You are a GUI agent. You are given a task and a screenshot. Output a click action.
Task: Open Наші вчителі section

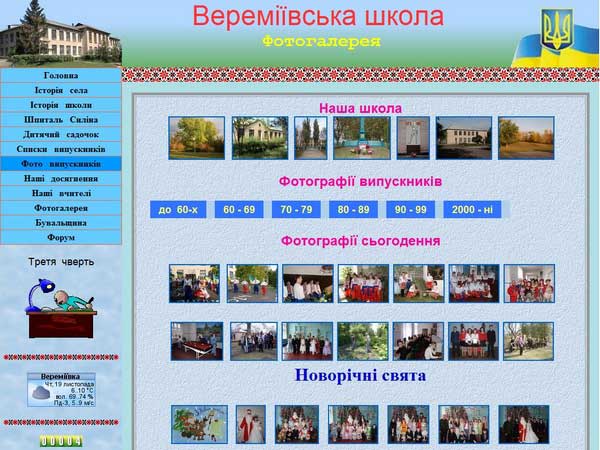61,193
